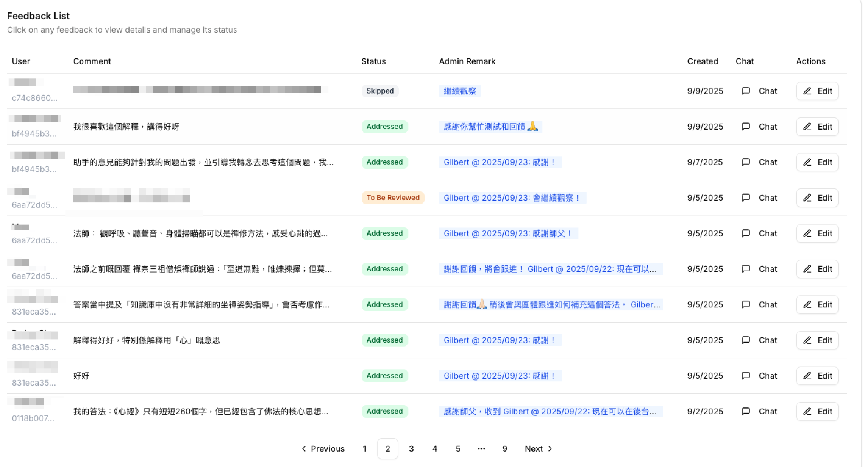The image size is (868, 467).
Task: Click the To Be Reviewed status badge
Action: [392, 198]
